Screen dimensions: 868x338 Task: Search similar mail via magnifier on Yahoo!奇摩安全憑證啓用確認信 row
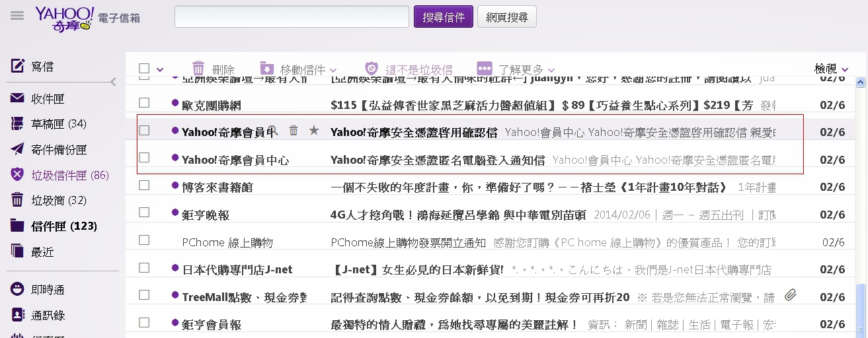[273, 131]
